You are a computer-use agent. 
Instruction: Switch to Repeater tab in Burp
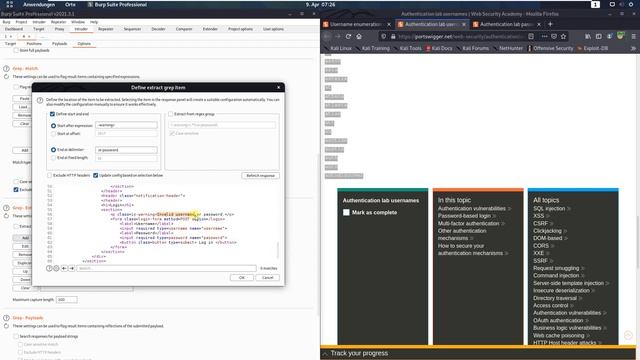[106, 29]
